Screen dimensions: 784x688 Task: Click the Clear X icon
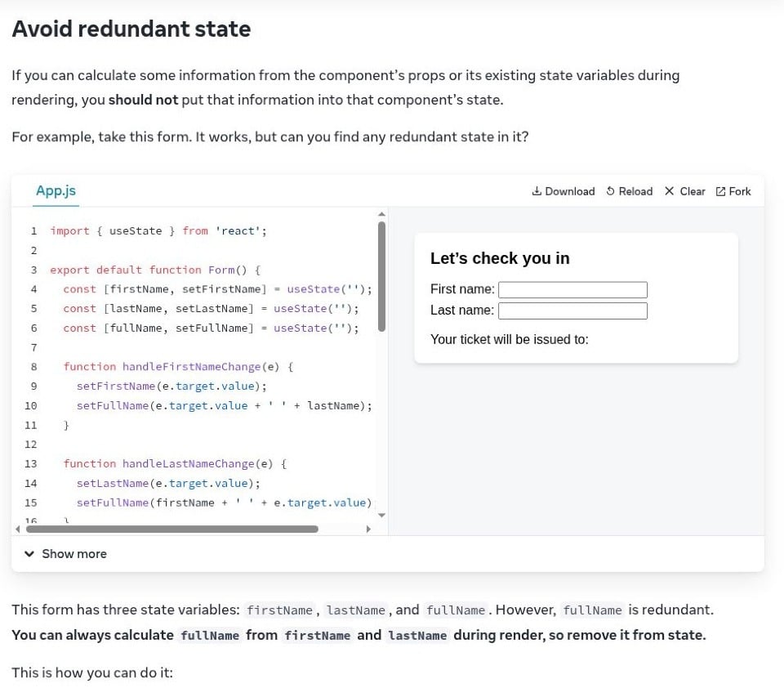670,191
